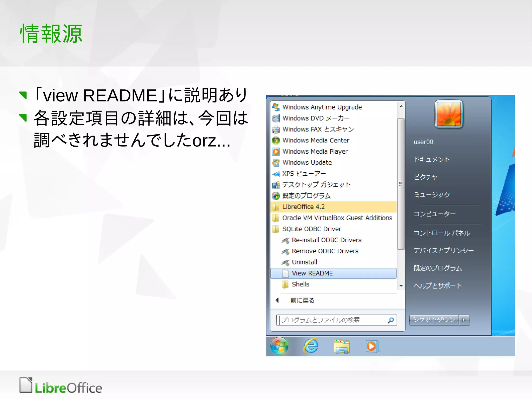532x399 pixels.
Task: Open Internet Explorer from the taskbar
Action: click(311, 346)
